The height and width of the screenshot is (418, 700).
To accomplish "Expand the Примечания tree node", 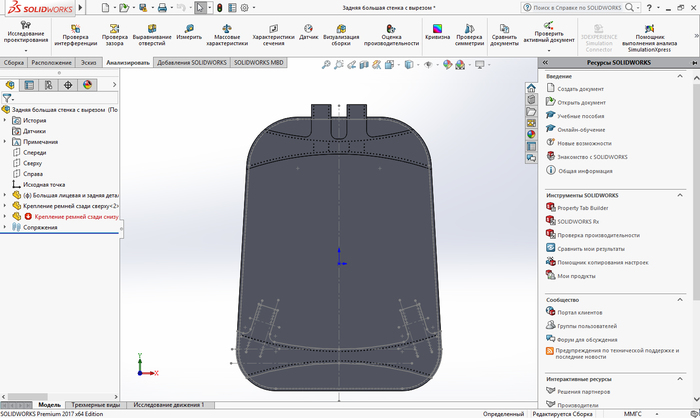I will click(6, 142).
